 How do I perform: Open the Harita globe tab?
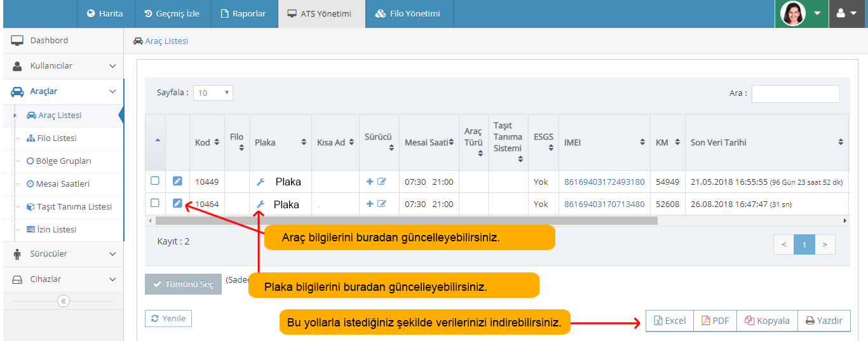click(104, 13)
